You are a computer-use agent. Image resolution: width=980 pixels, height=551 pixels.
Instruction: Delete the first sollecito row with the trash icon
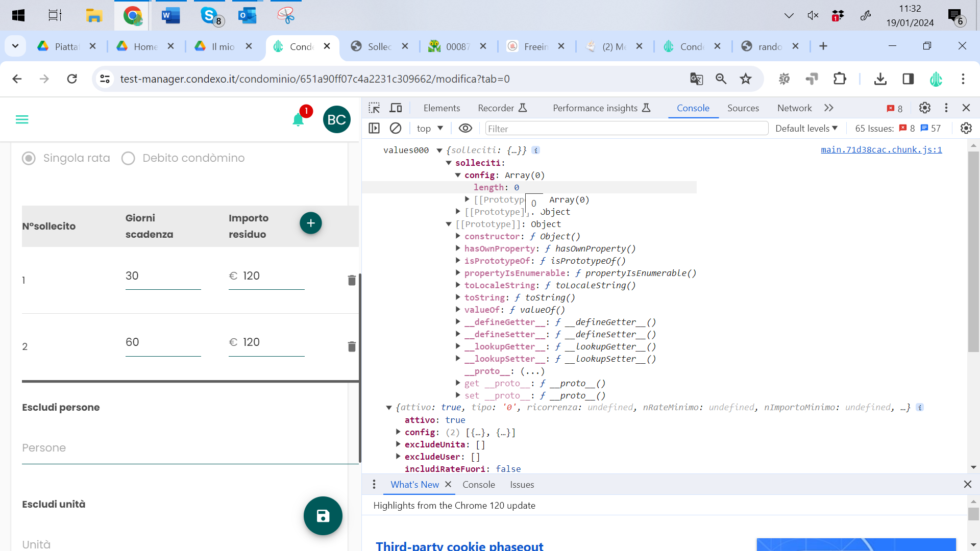[x=352, y=280]
